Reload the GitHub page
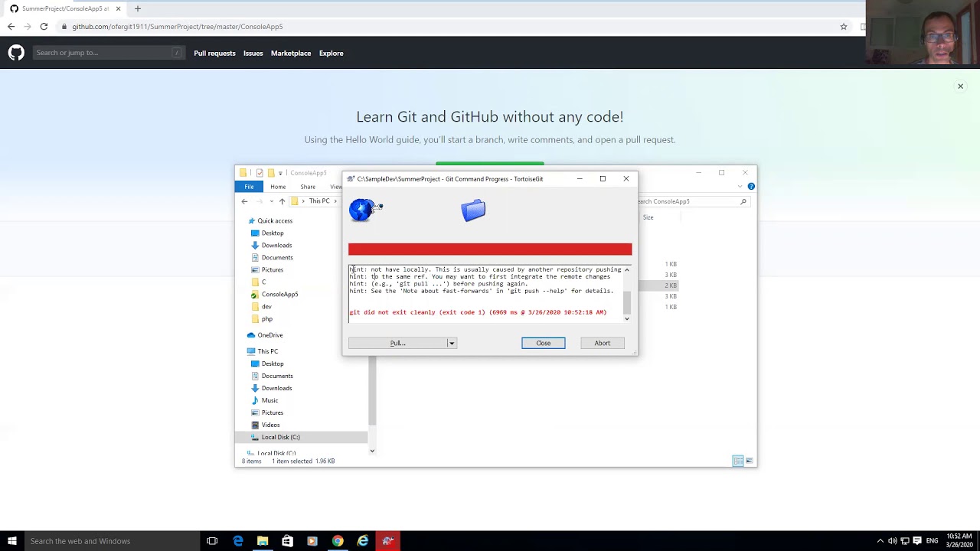980x551 pixels. (44, 27)
